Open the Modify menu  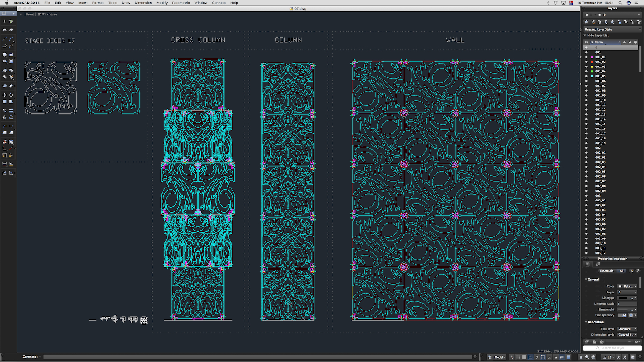(162, 3)
